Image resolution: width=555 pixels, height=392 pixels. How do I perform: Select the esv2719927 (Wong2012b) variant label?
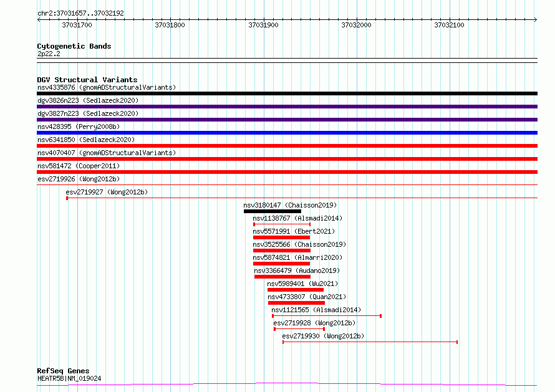tap(107, 192)
